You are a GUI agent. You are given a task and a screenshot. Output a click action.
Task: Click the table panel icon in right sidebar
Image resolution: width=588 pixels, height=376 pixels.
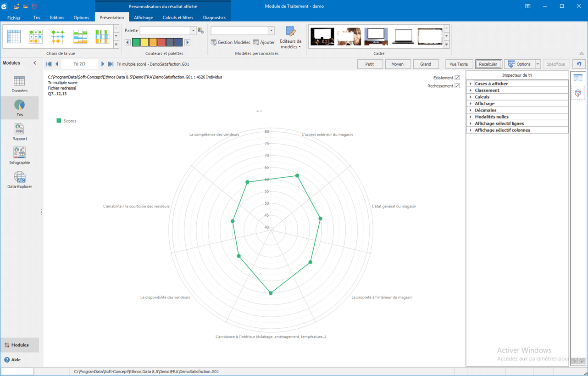pyautogui.click(x=578, y=78)
